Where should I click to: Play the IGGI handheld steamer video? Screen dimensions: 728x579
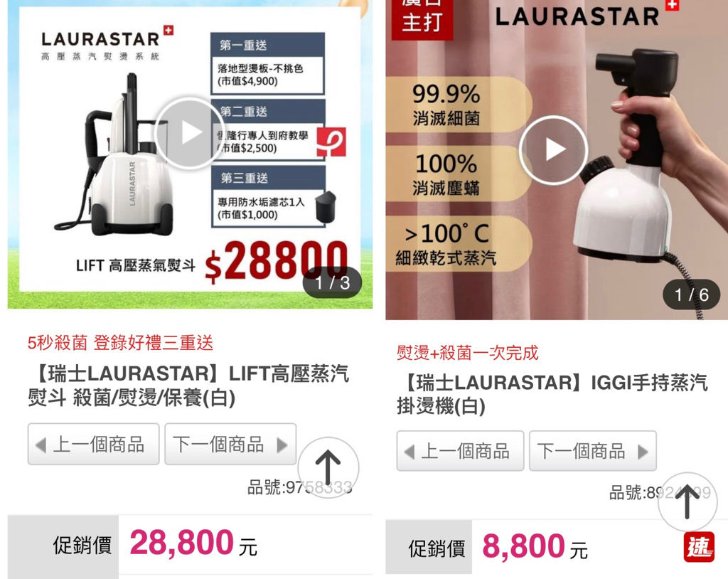click(x=553, y=151)
